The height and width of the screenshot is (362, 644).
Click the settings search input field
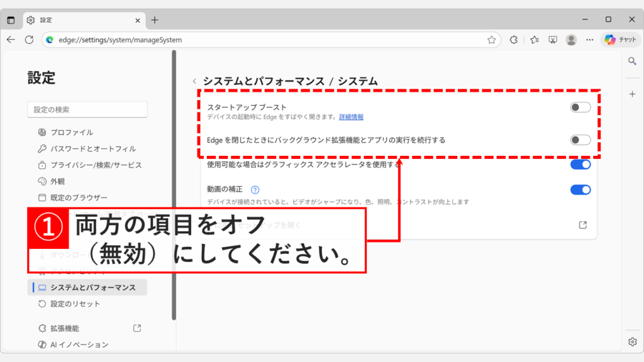pyautogui.click(x=87, y=109)
